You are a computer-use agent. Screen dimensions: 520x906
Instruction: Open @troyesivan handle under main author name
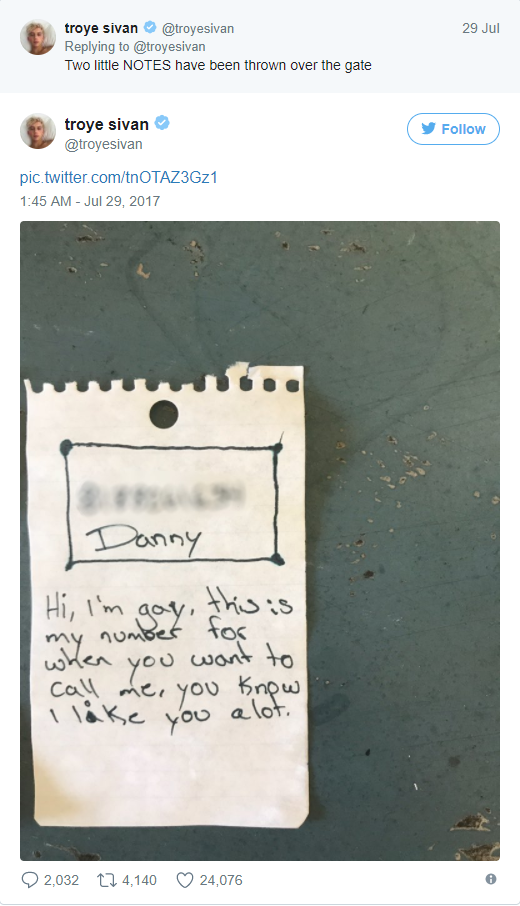tap(103, 144)
